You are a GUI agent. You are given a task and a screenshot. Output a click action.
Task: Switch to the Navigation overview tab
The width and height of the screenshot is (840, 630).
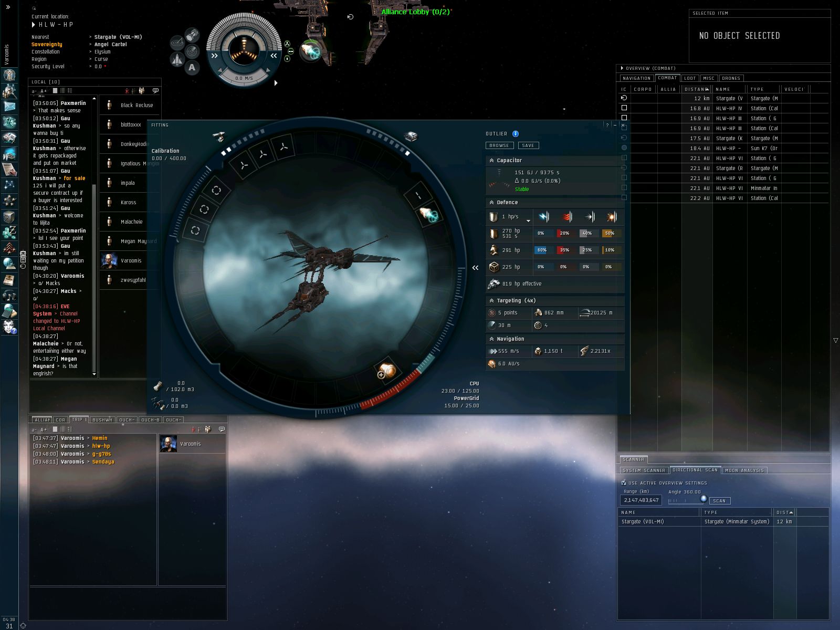tap(636, 78)
